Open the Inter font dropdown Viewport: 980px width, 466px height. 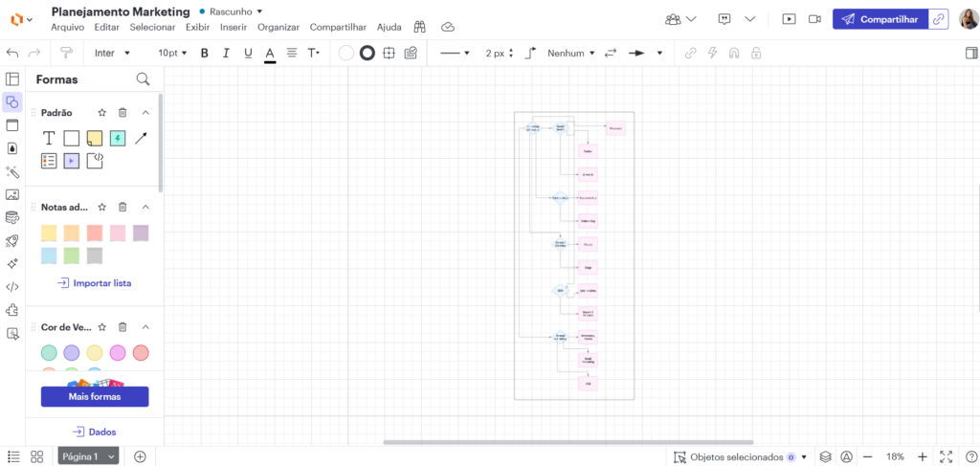click(x=113, y=53)
